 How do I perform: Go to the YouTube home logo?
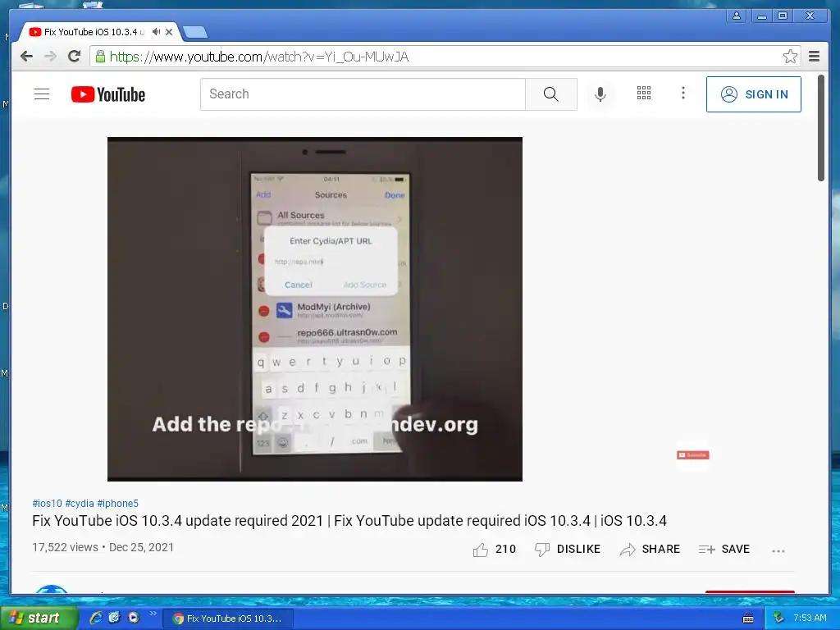point(108,94)
